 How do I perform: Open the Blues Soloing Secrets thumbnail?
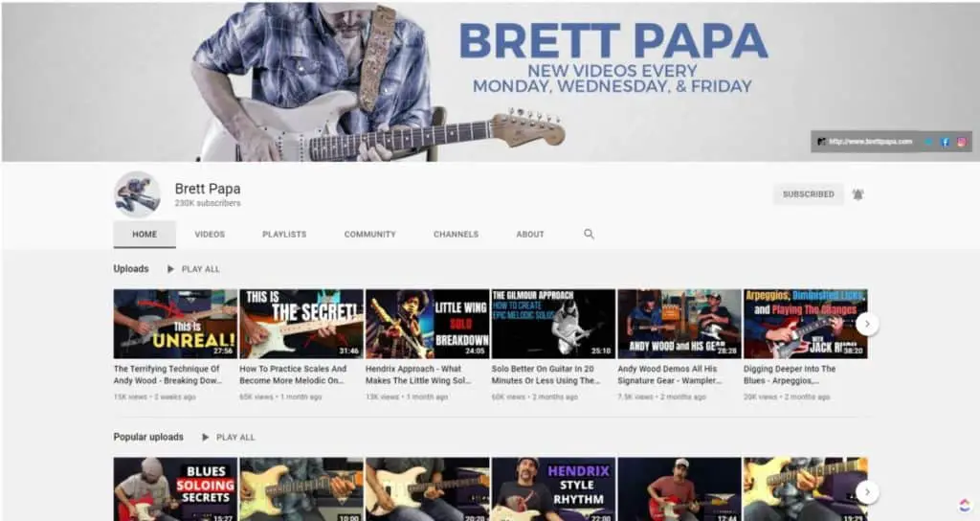pos(176,489)
